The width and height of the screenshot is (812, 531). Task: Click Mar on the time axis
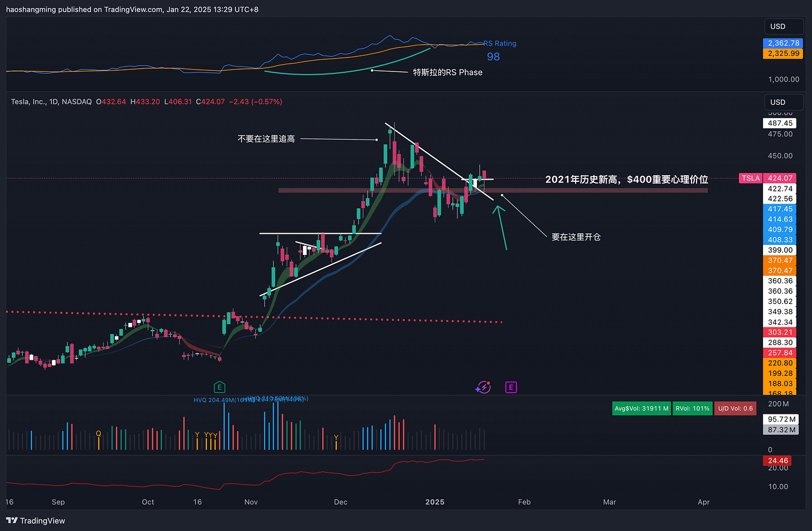[x=610, y=502]
